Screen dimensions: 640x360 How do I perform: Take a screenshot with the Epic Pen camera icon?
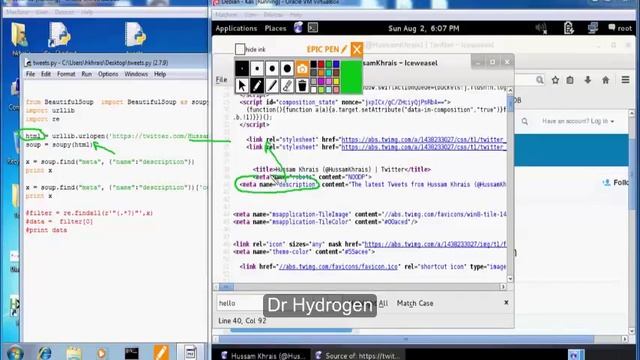[x=302, y=69]
